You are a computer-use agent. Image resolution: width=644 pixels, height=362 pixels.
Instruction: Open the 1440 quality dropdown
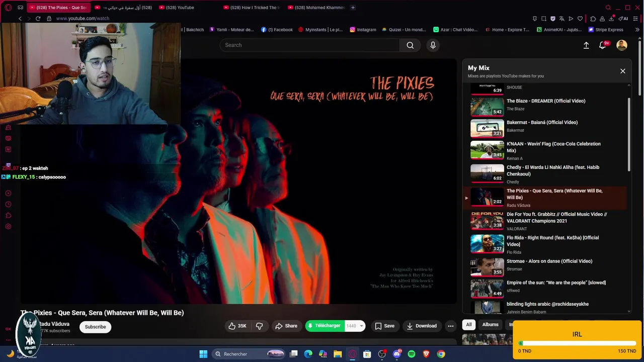click(355, 326)
